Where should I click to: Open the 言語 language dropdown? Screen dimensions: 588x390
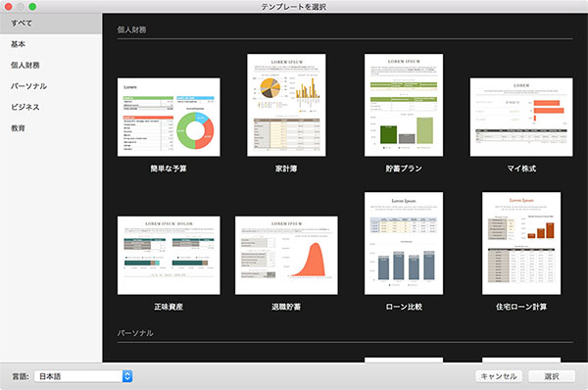tap(83, 376)
